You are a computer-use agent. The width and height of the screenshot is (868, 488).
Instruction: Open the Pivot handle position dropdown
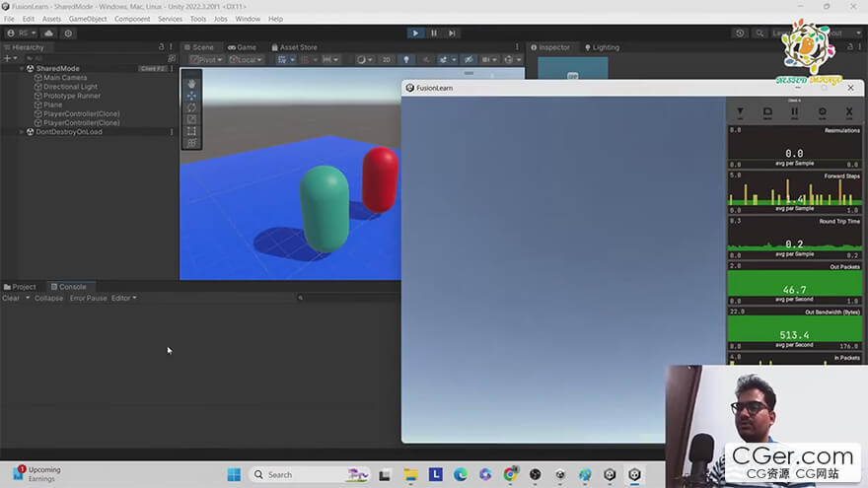click(x=205, y=60)
